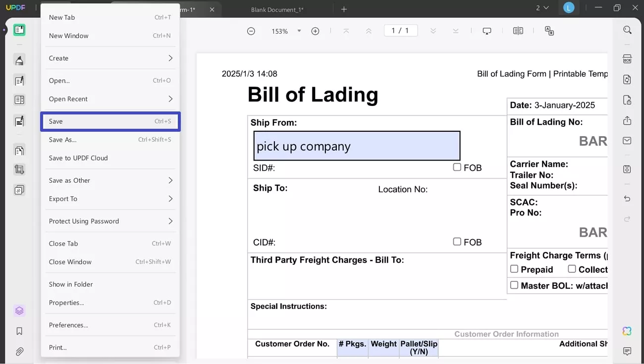Screen dimensions: 644x364
Task: Start presentation mode from toolbar
Action: click(487, 31)
